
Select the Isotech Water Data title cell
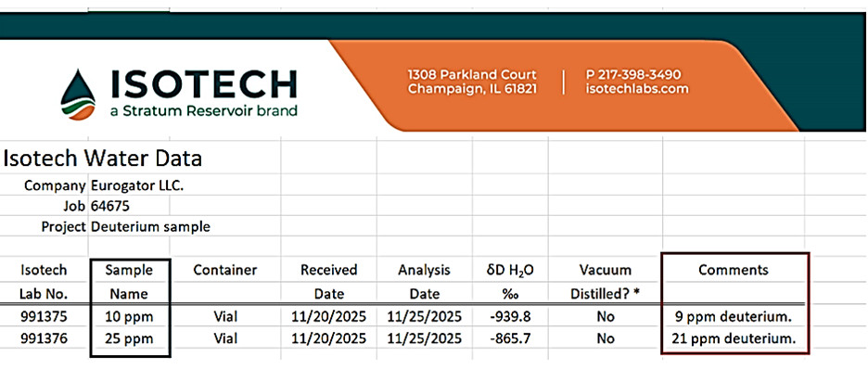(x=102, y=159)
